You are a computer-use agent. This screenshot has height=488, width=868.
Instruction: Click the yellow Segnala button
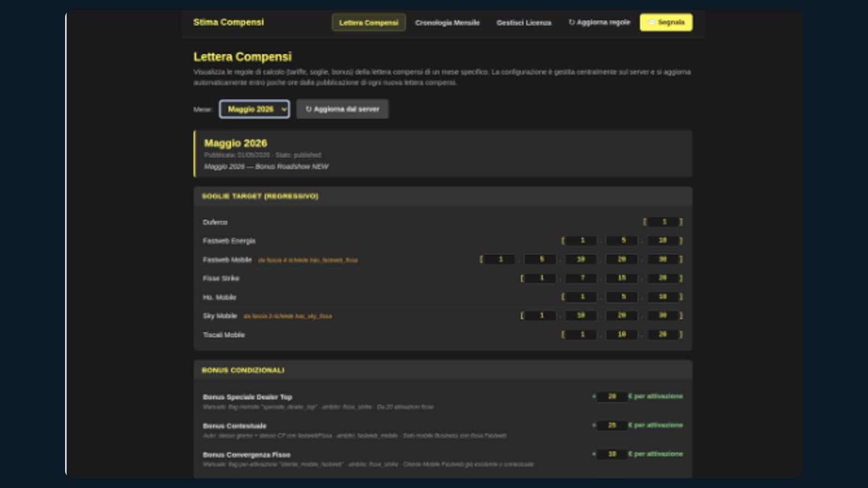coord(666,22)
